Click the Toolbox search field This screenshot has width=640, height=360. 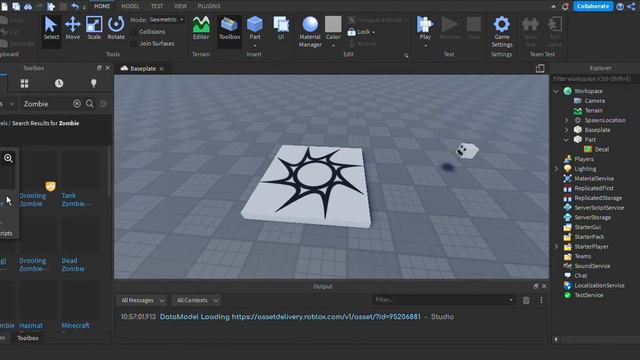click(x=46, y=104)
